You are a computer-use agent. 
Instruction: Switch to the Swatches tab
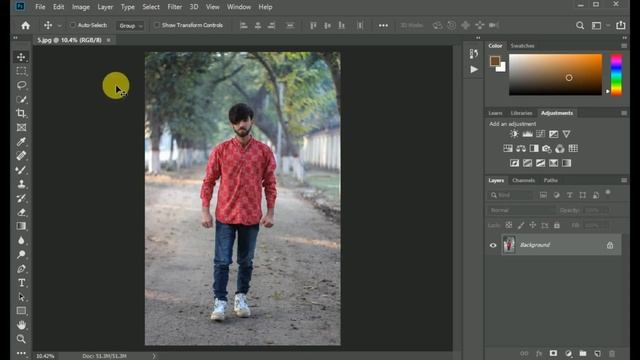tap(522, 46)
